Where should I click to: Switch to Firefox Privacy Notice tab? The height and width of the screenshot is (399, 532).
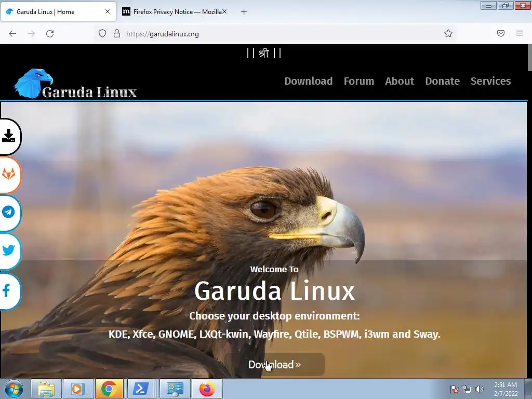[x=176, y=11]
